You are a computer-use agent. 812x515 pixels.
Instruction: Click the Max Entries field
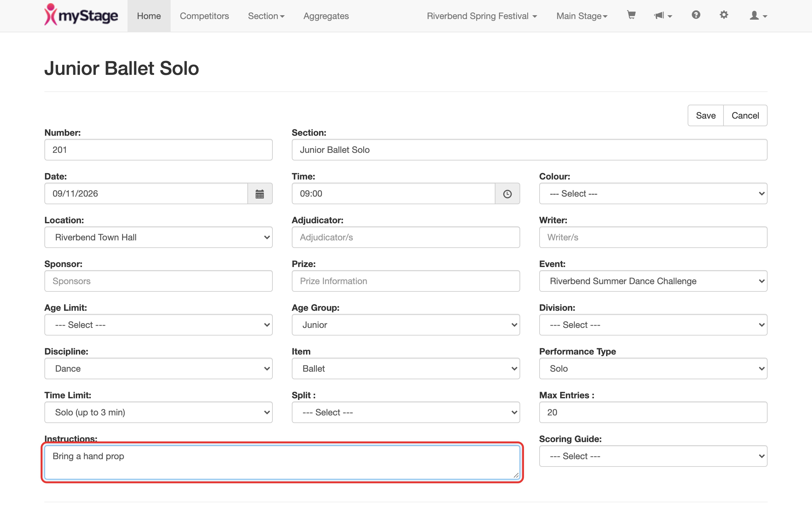coord(653,413)
